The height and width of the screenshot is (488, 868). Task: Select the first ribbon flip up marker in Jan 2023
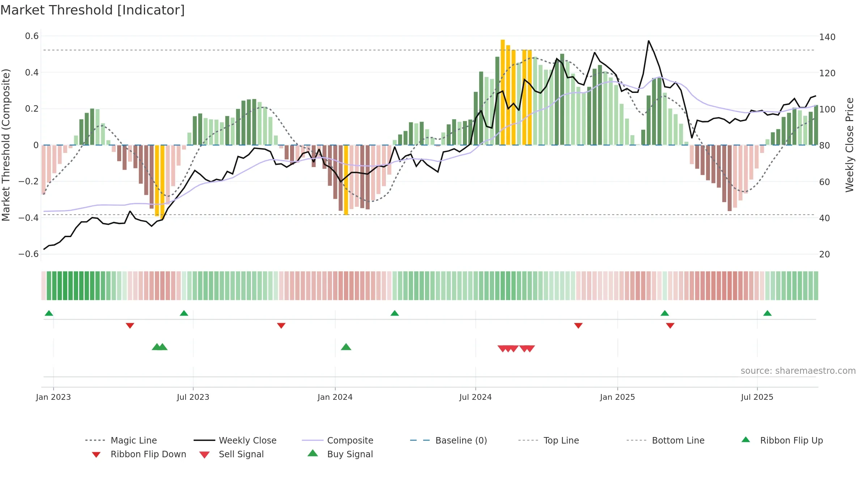click(x=49, y=313)
